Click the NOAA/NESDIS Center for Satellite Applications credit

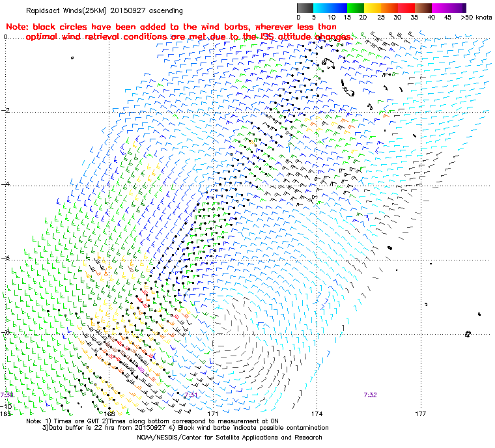point(229,438)
